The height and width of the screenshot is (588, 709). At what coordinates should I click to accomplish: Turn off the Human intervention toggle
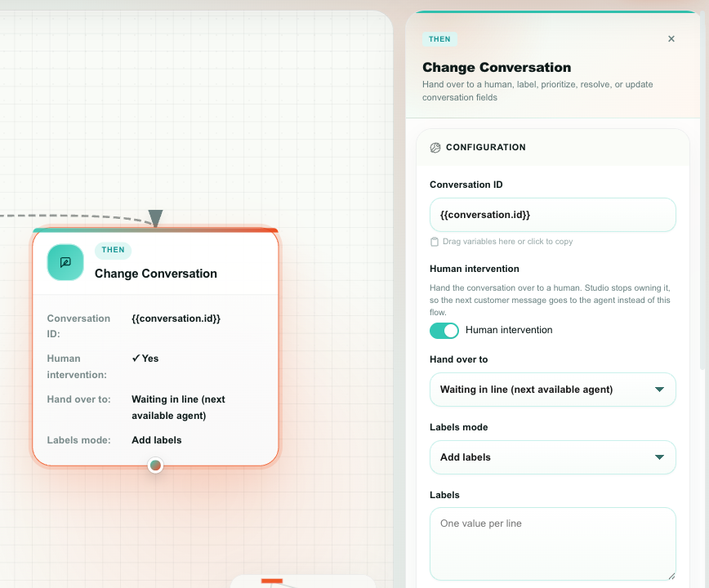444,331
